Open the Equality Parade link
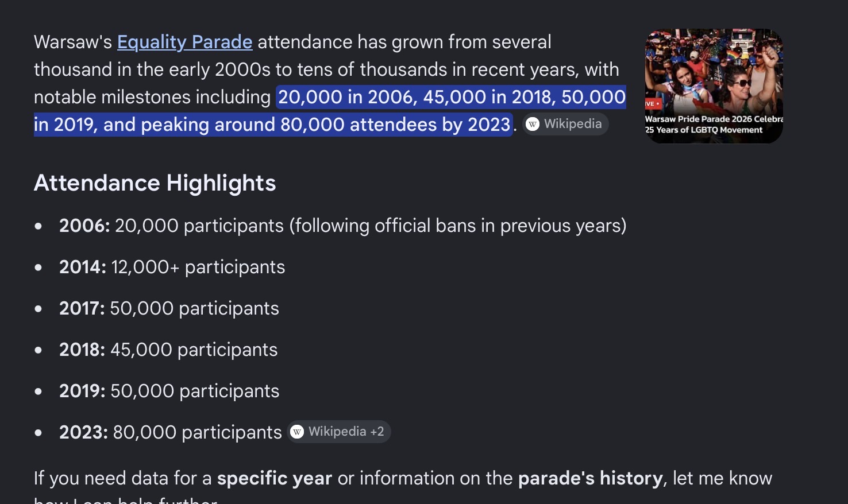This screenshot has width=848, height=504. click(184, 42)
